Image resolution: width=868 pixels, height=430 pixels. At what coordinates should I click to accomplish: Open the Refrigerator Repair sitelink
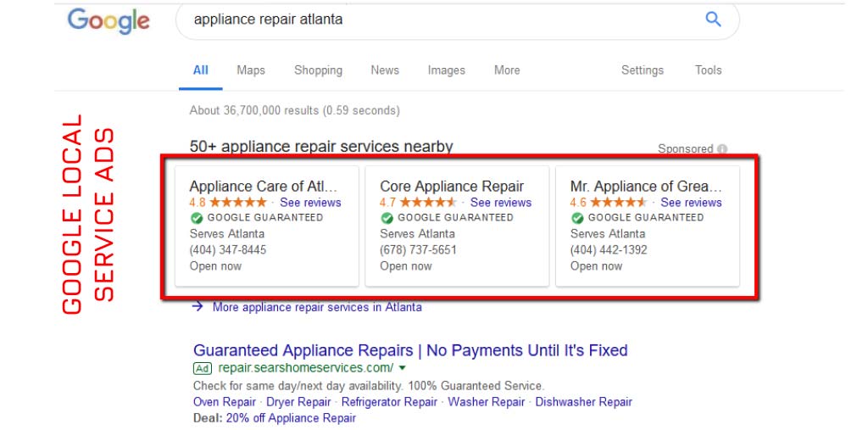coord(389,402)
